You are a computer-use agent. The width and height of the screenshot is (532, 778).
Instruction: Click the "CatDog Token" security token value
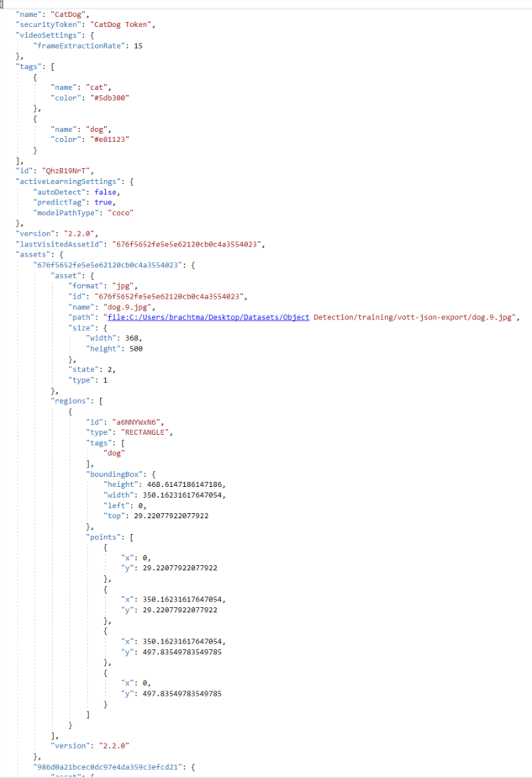pyautogui.click(x=120, y=24)
